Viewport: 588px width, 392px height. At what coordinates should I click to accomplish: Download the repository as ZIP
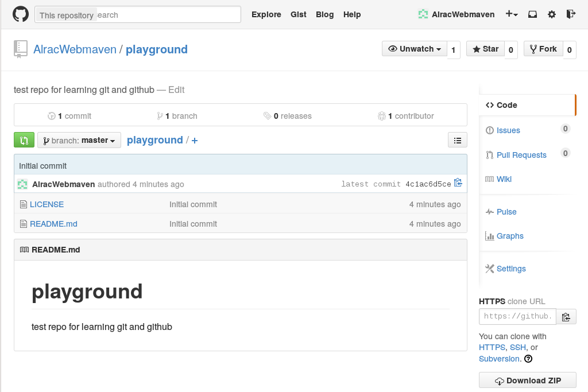pos(527,381)
